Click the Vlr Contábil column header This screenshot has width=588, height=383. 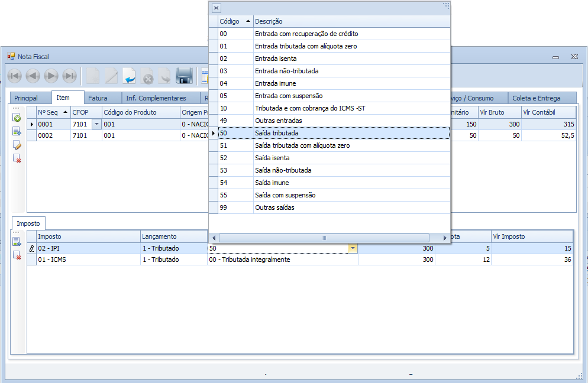point(548,112)
